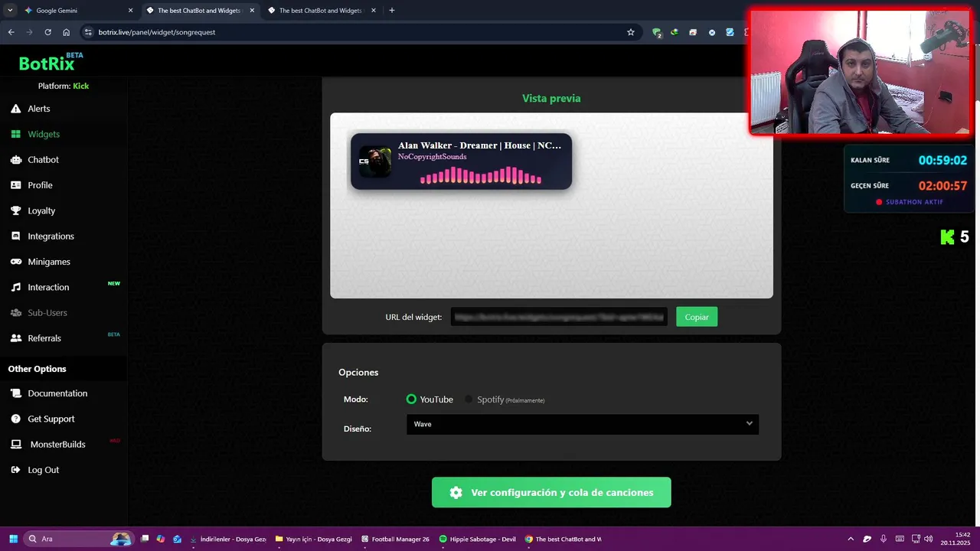The width and height of the screenshot is (980, 551).
Task: Go back with the browser back arrow
Action: click(11, 32)
